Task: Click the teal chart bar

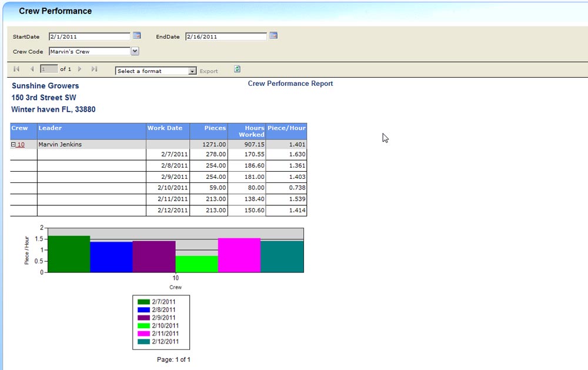Action: click(282, 256)
